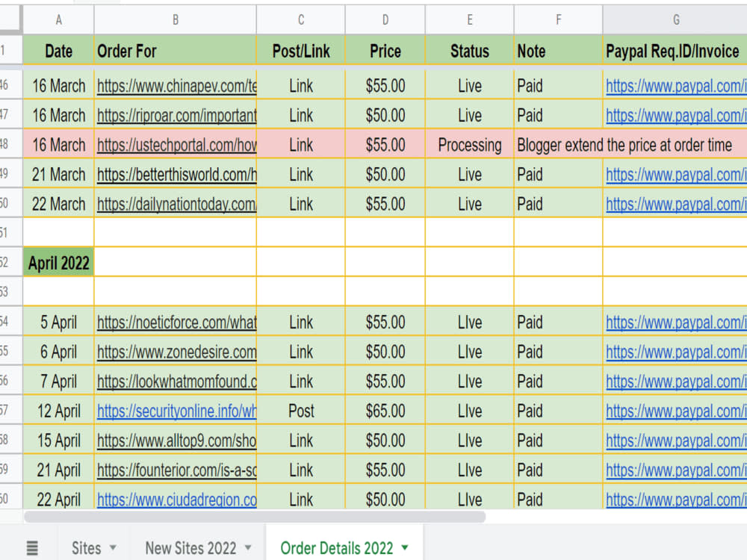This screenshot has height=560, width=747.
Task: Expand the New Sites 2022 tab dropdown arrow
Action: point(248,547)
